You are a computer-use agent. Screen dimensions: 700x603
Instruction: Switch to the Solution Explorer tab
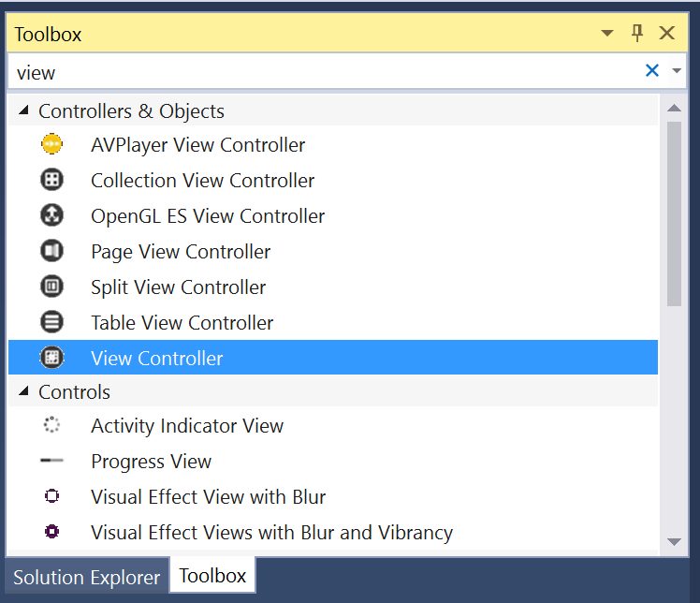click(87, 577)
